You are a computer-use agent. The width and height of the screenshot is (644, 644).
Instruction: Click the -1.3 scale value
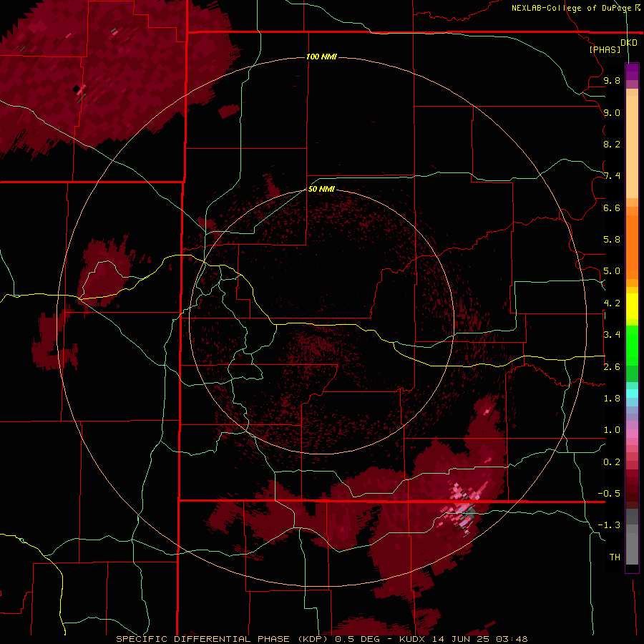click(609, 525)
